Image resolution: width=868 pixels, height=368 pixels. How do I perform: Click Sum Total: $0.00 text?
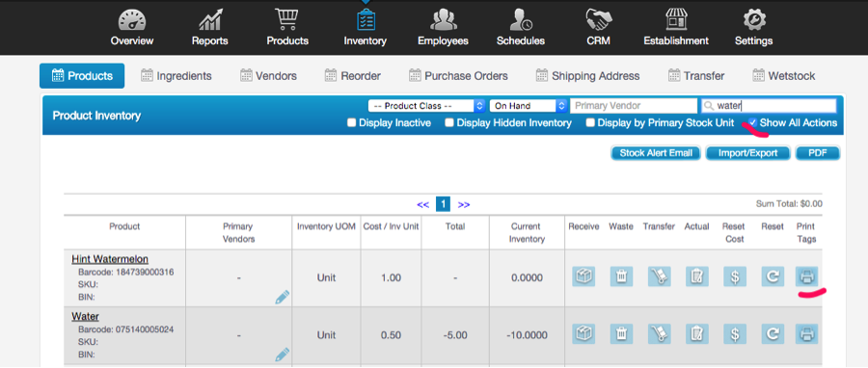[789, 204]
